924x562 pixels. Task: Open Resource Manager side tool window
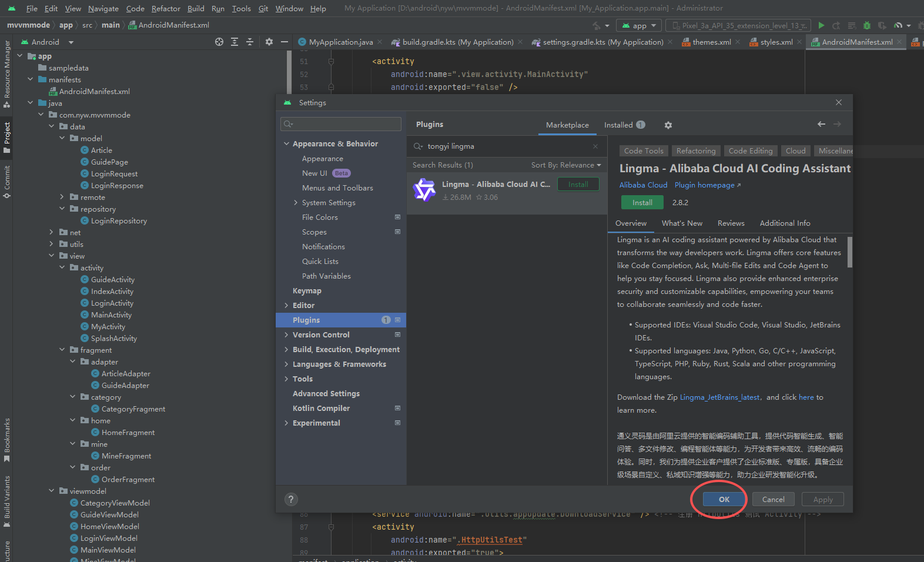click(x=6, y=74)
